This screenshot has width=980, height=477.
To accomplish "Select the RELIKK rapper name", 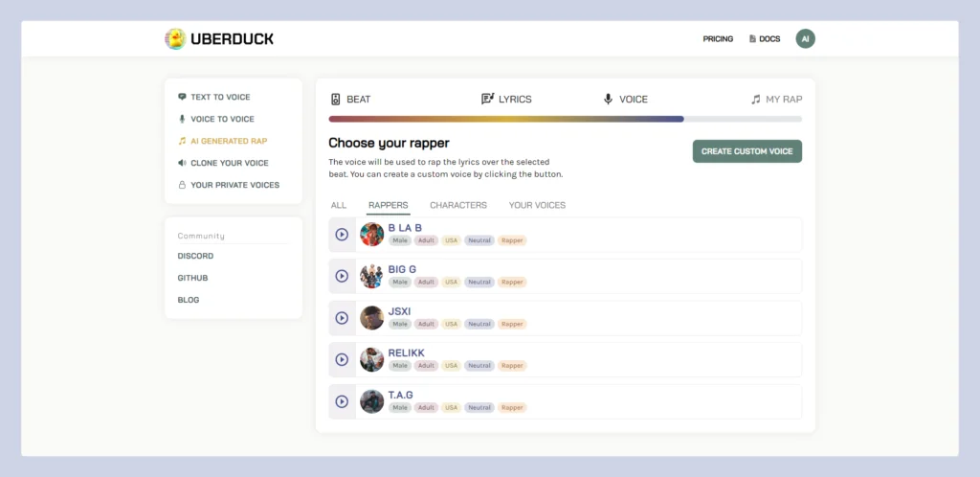I will coord(406,352).
